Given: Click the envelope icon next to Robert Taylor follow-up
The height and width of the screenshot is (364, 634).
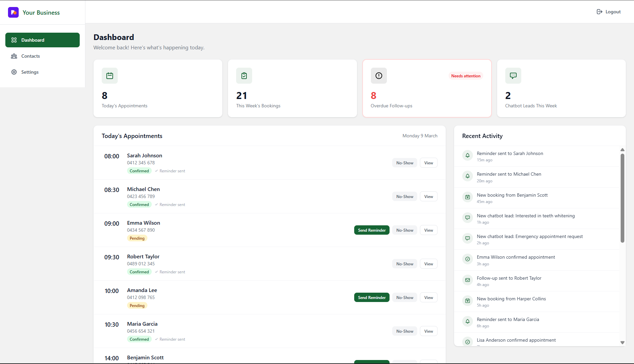Looking at the screenshot, I should pyautogui.click(x=467, y=280).
